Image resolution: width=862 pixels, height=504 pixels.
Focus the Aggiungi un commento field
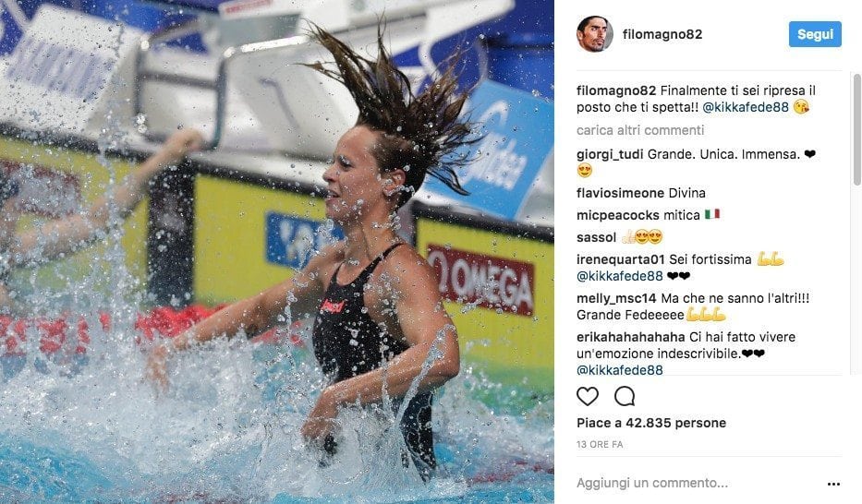pyautogui.click(x=697, y=483)
